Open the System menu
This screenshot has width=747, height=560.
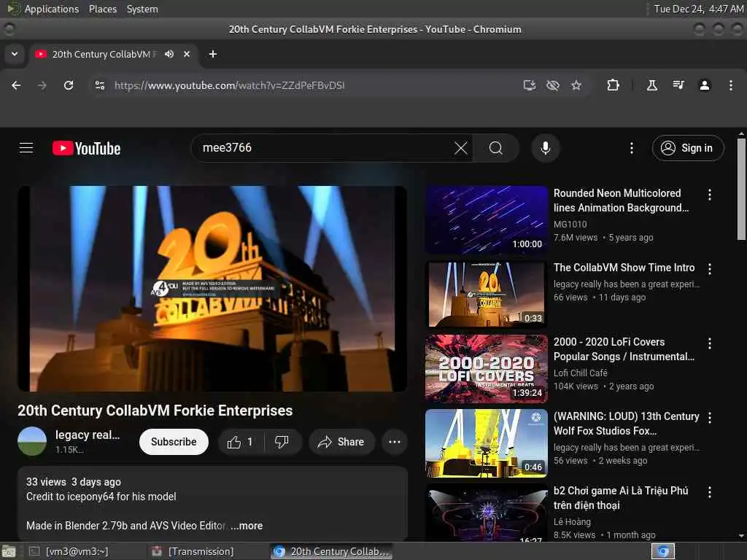142,9
